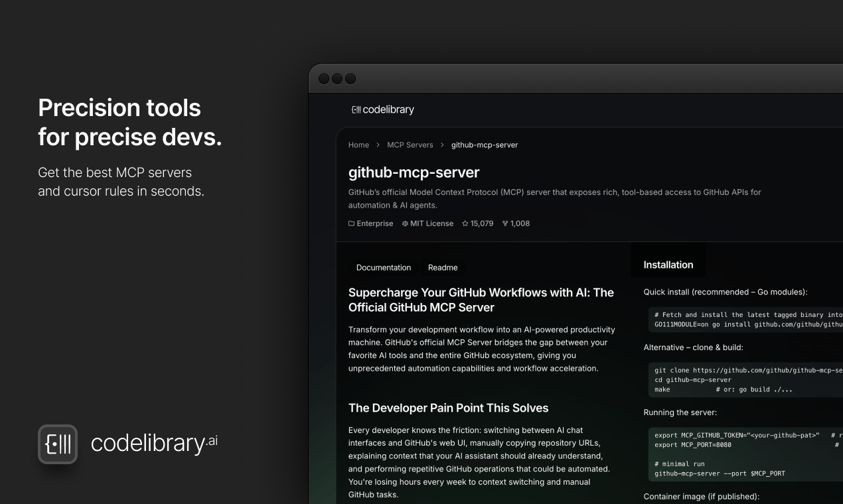Switch to the Readme tab
The height and width of the screenshot is (504, 843).
pos(443,267)
